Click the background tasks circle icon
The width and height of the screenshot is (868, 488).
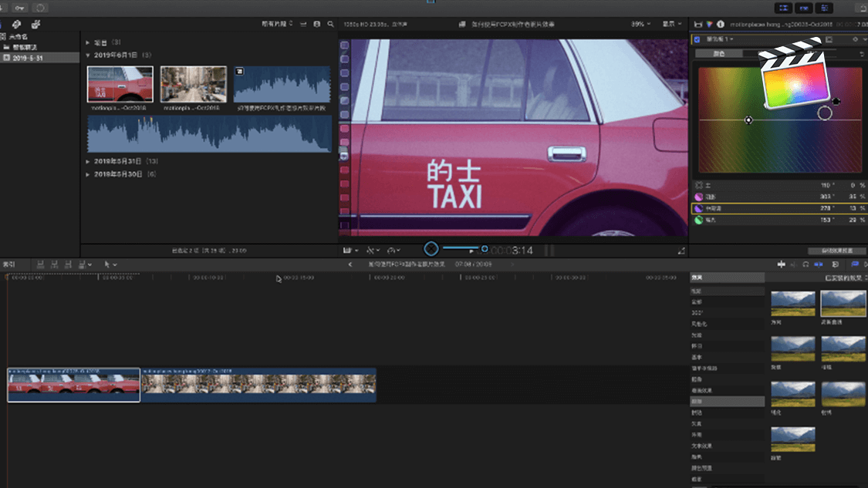pos(40,8)
